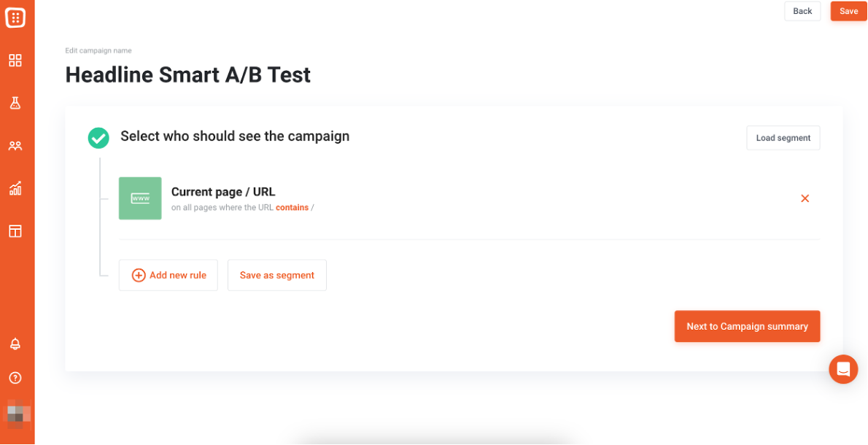Open the experiments flask icon in sidebar

point(15,103)
